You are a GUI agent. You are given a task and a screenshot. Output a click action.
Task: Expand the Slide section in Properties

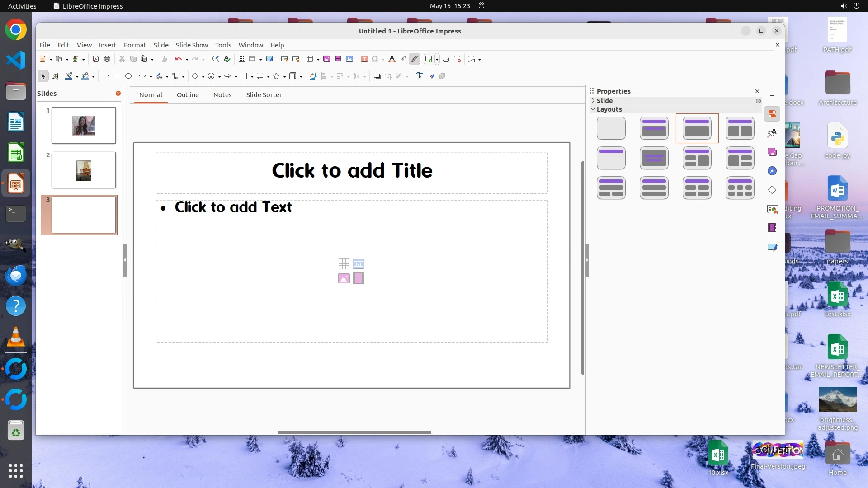pyautogui.click(x=604, y=101)
